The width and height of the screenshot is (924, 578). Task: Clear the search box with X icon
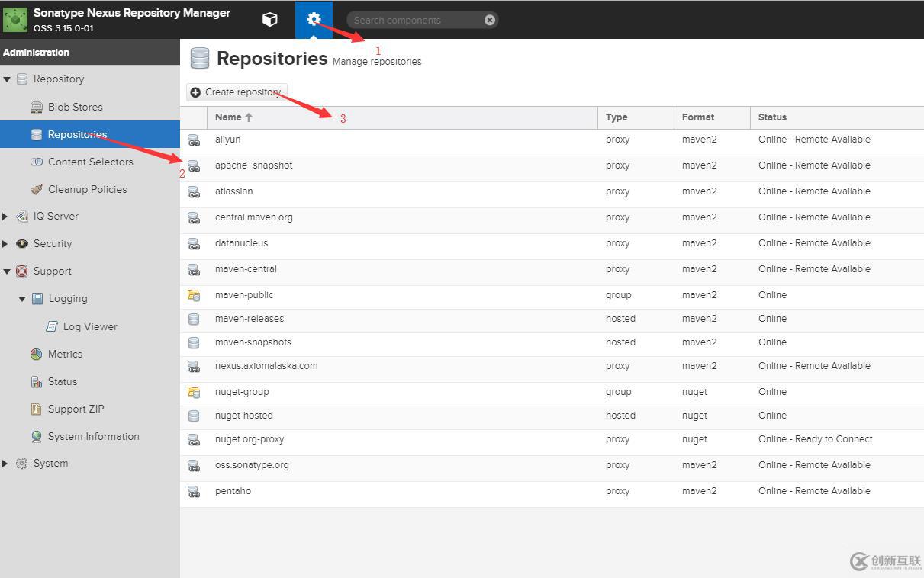tap(490, 20)
